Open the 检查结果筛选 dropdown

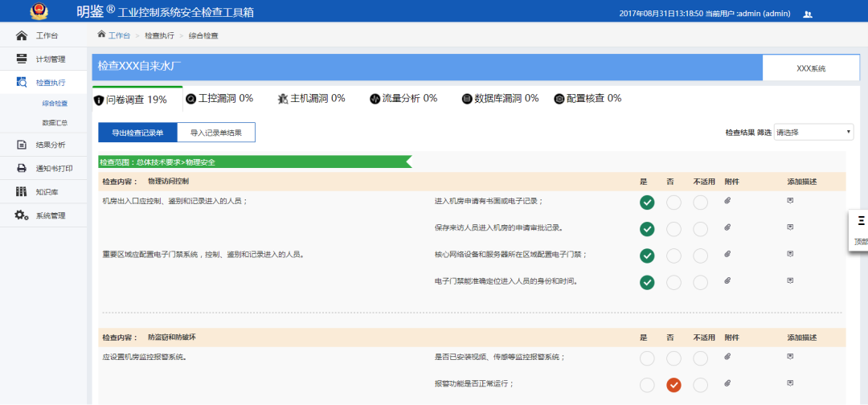813,132
